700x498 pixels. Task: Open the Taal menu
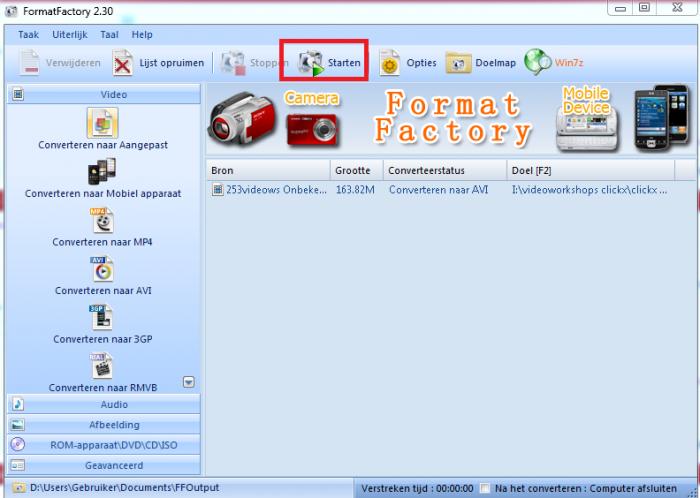(109, 34)
